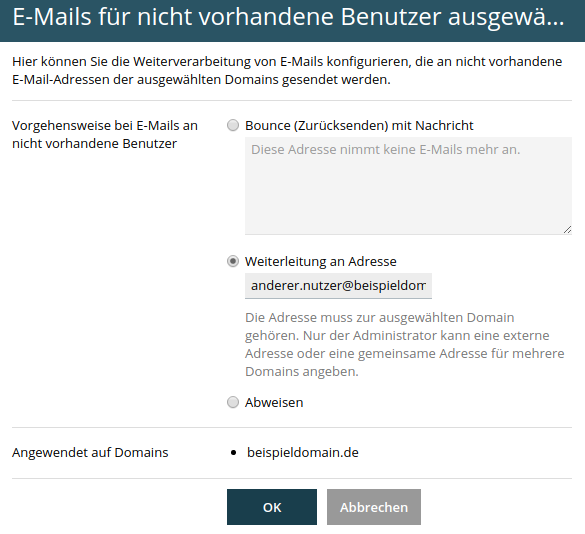Click the 'Vorgehensweise bei E-Mails' field label
Image resolution: width=585 pixels, height=534 pixels.
[x=105, y=134]
